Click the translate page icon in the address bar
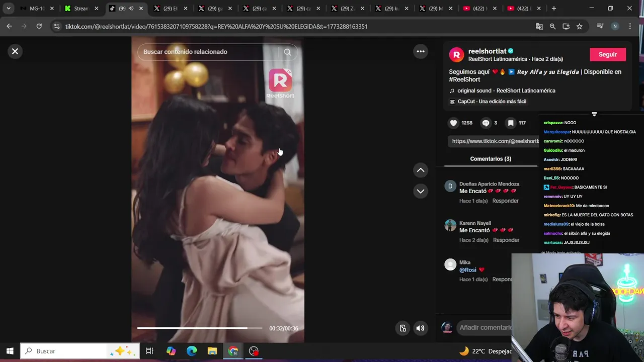 539,26
